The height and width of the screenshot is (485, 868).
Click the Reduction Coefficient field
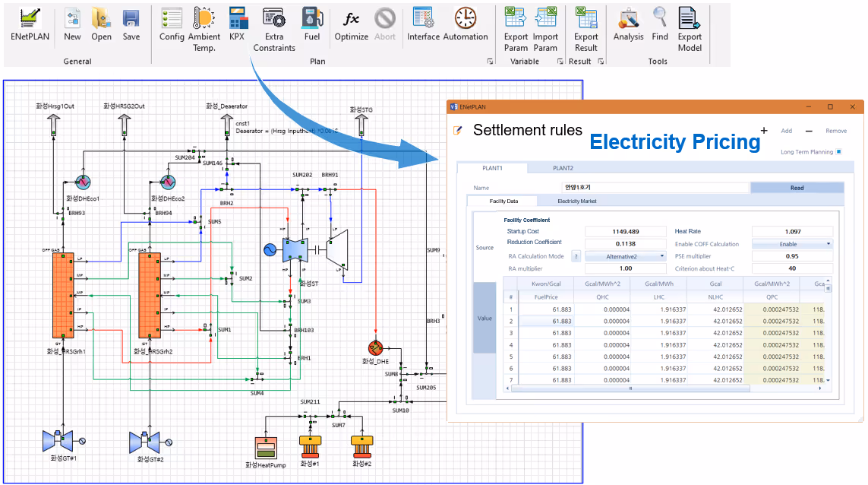pos(626,244)
